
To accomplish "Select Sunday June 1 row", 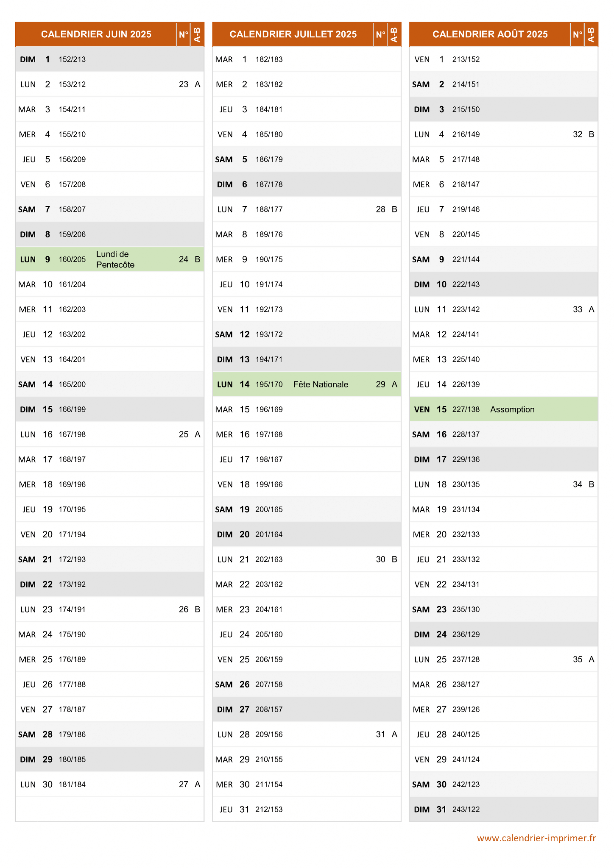I will (110, 59).
